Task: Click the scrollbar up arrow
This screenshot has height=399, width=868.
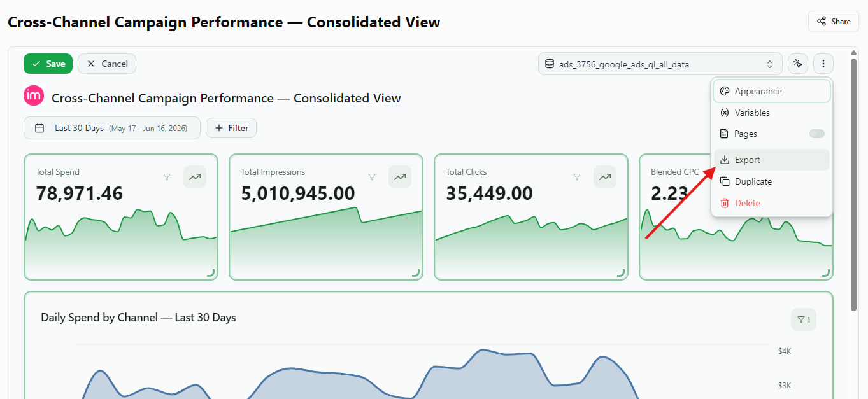Action: pyautogui.click(x=854, y=52)
